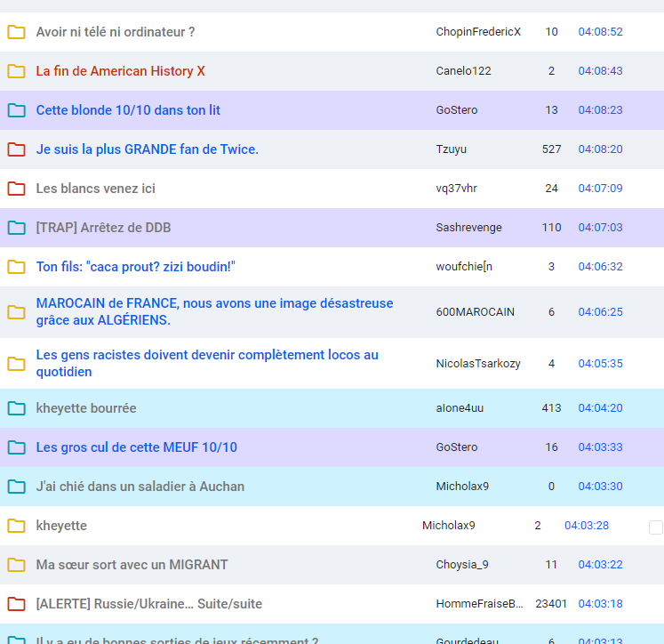Open the topic "La fin de American History X"

coord(120,71)
